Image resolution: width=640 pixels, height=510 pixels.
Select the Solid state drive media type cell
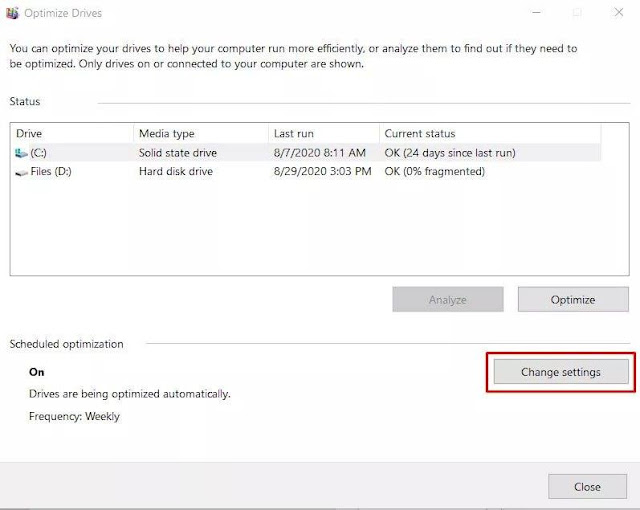point(178,153)
